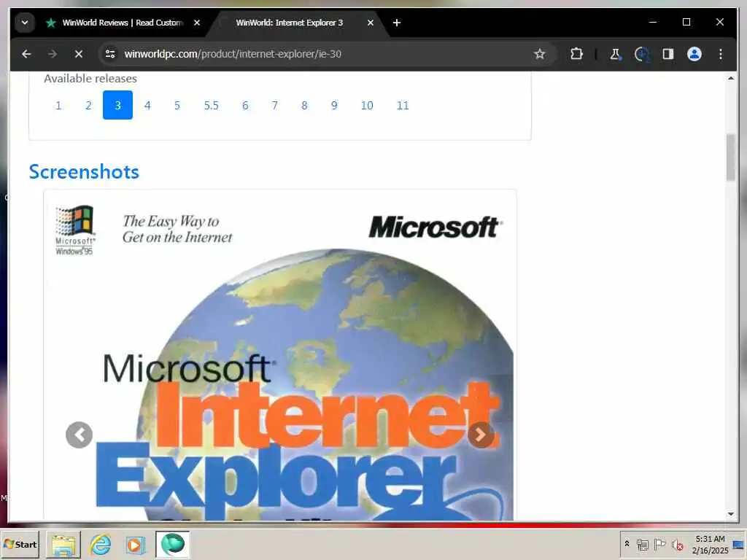
Task: Select release 6
Action: tap(245, 105)
